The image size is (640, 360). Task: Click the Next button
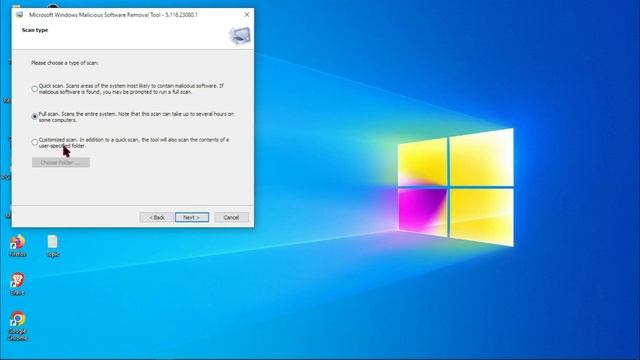(x=192, y=218)
